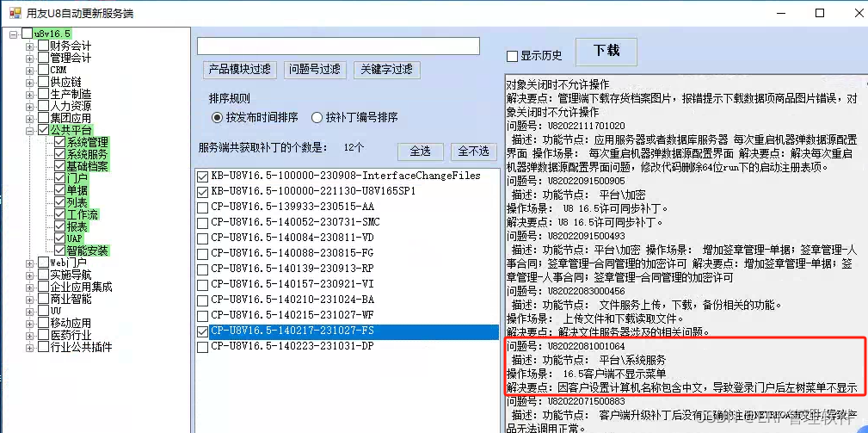Image resolution: width=868 pixels, height=433 pixels.
Task: Check patch CP-U8V16.5-140139-230913-RP
Action: [x=203, y=269]
